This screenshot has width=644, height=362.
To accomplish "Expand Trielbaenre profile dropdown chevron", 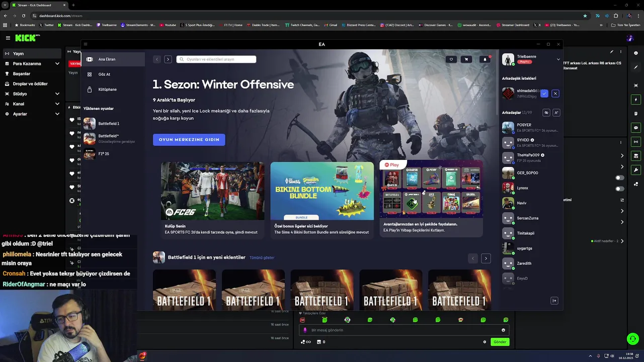I will (558, 59).
